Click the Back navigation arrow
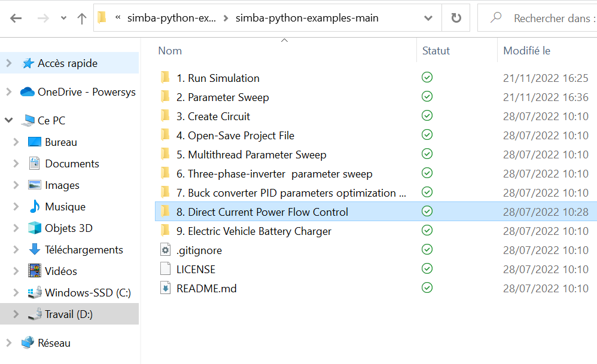The height and width of the screenshot is (364, 597). click(x=16, y=19)
